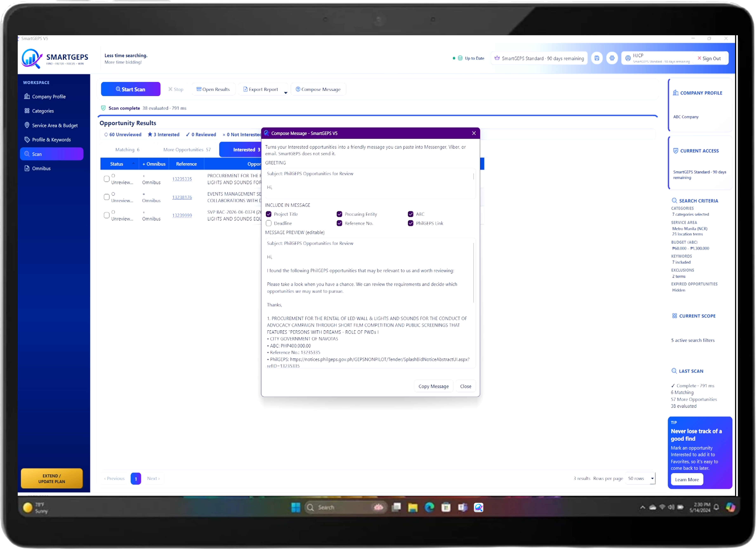Viewport: 756px width, 549px height.
Task: Close the Compose Message dialog with X
Action: pos(474,133)
